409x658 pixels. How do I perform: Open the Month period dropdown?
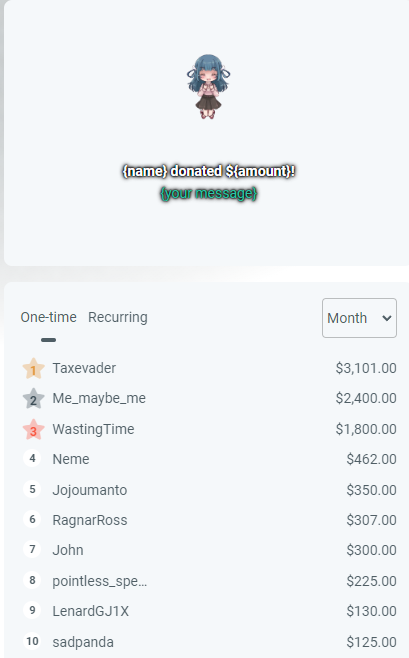(x=359, y=318)
